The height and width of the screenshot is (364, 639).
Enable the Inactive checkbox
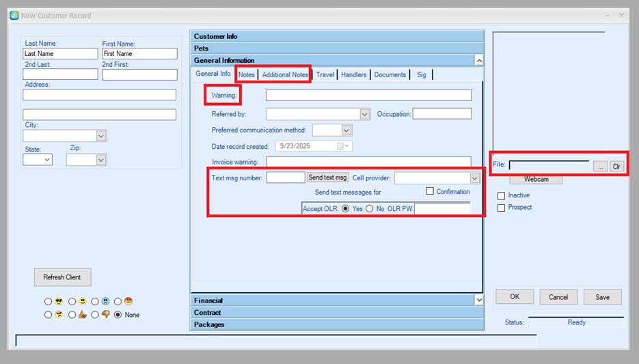click(502, 196)
